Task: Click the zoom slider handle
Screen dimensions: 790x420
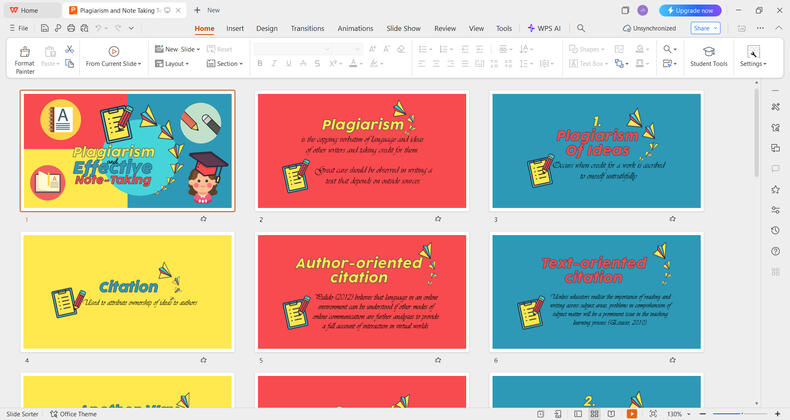Action: (x=742, y=414)
